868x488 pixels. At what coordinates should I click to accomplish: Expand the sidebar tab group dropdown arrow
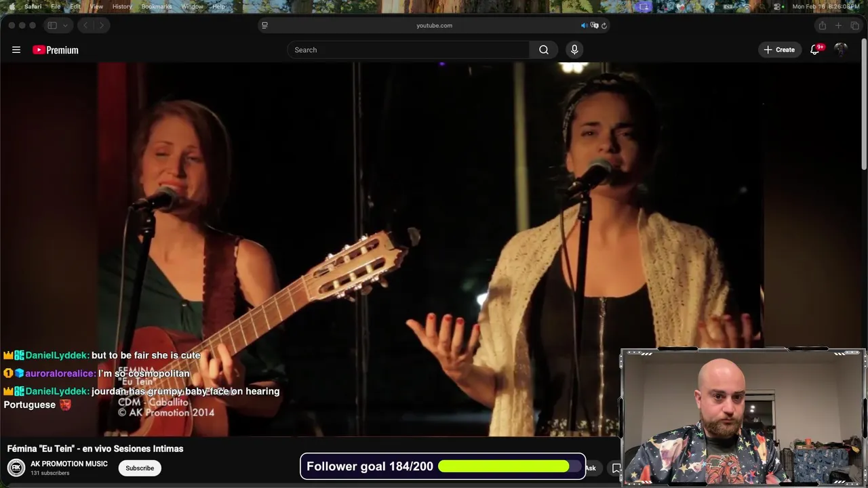pos(65,25)
